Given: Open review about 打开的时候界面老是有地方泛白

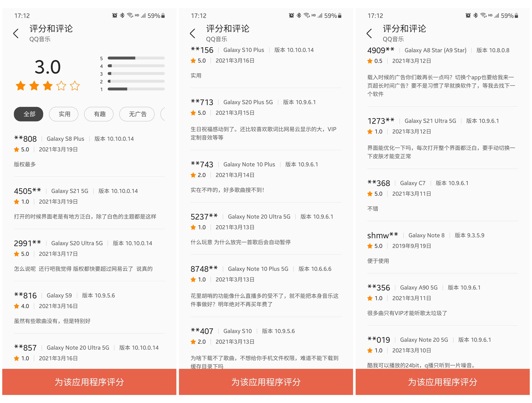Looking at the screenshot, I should click(85, 217).
